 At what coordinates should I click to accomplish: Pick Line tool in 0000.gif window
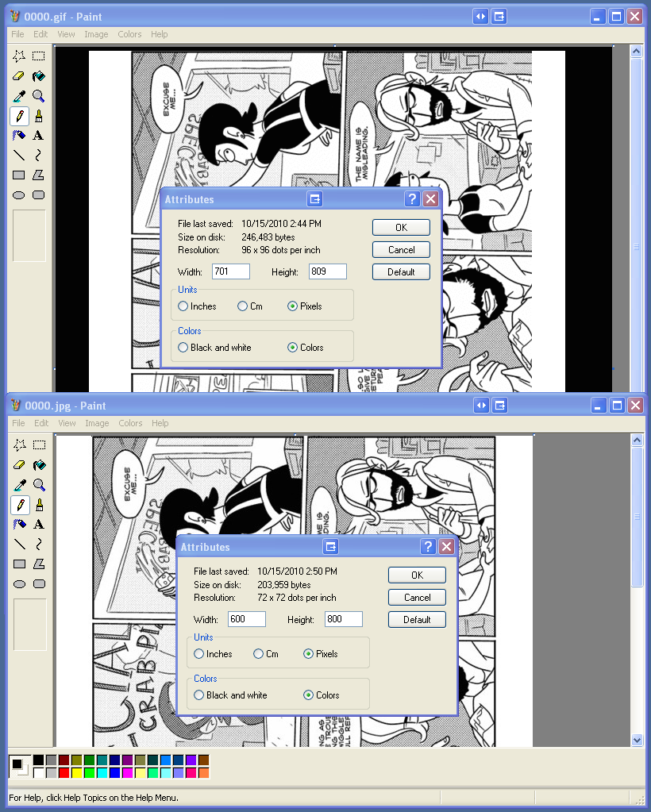point(18,155)
